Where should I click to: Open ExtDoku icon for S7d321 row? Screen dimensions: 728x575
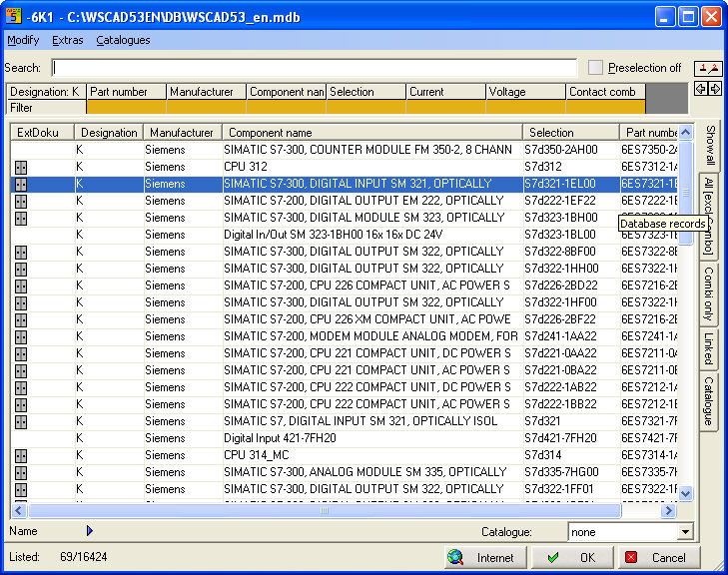pos(20,422)
